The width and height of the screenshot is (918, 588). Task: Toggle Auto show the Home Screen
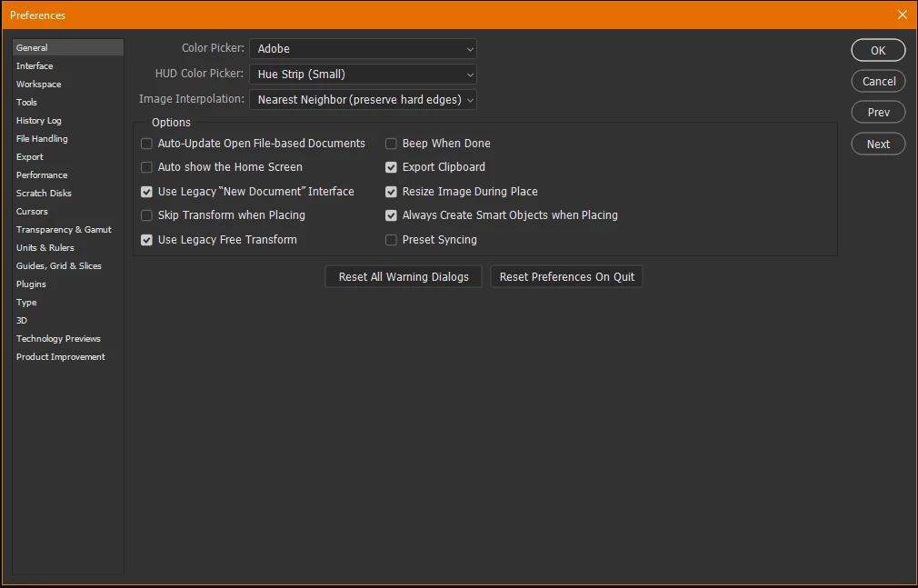click(146, 167)
